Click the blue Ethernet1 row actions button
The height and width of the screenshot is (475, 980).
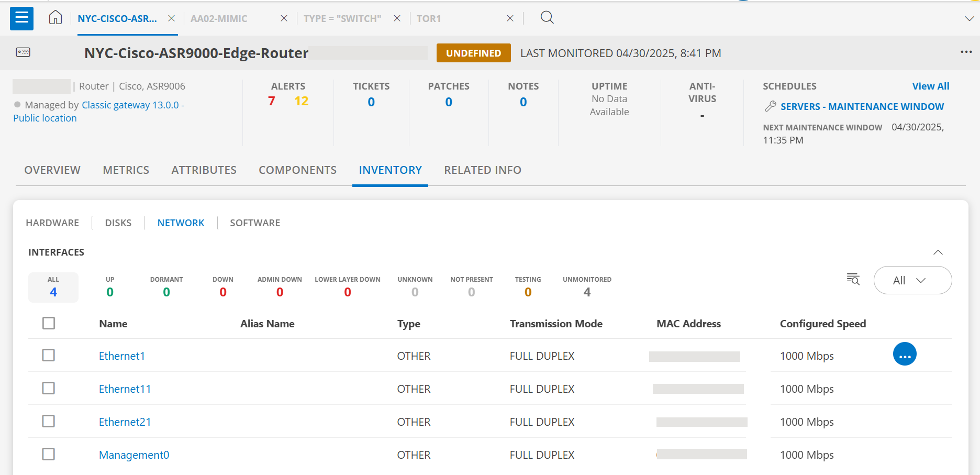point(905,354)
